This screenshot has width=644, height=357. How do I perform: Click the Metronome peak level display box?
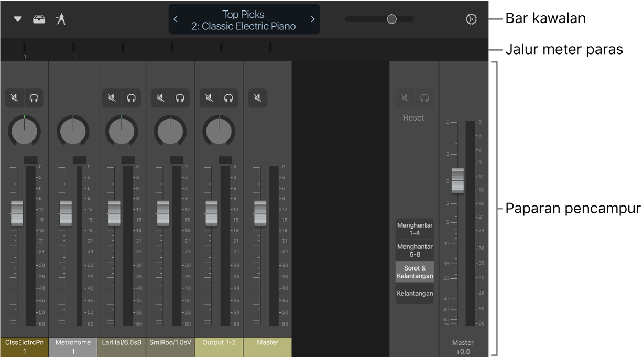point(79,159)
